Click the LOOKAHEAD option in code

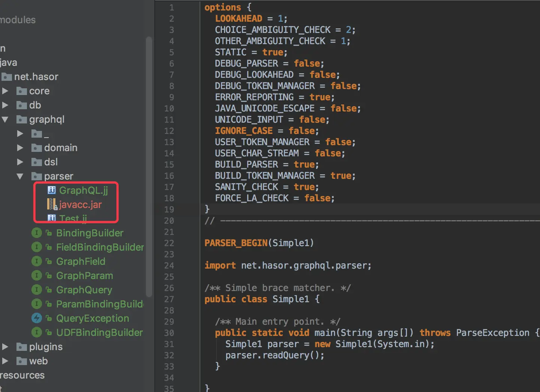coord(239,18)
